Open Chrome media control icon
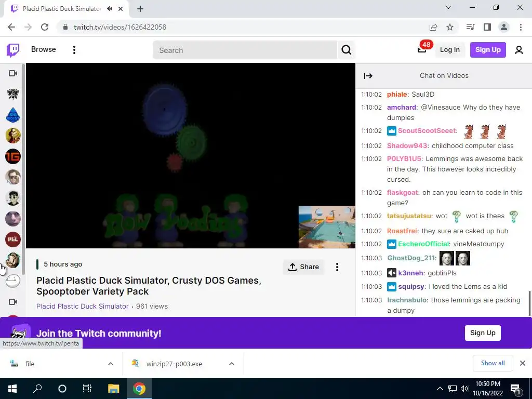The height and width of the screenshot is (399, 532). tap(471, 27)
